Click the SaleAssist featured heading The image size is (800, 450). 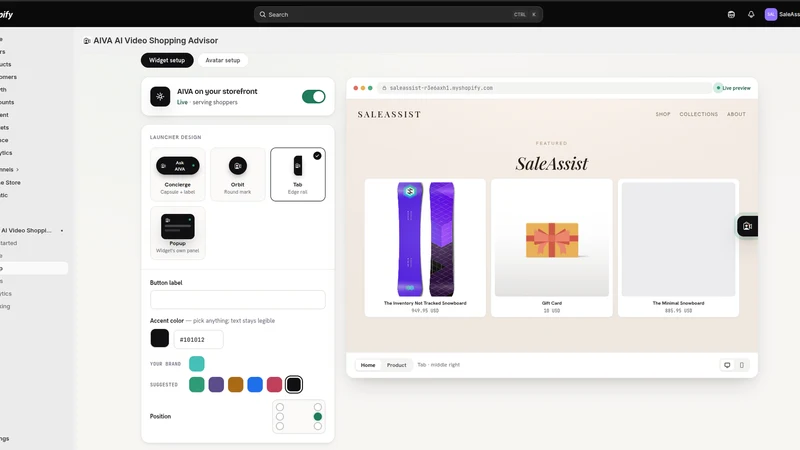click(x=552, y=164)
